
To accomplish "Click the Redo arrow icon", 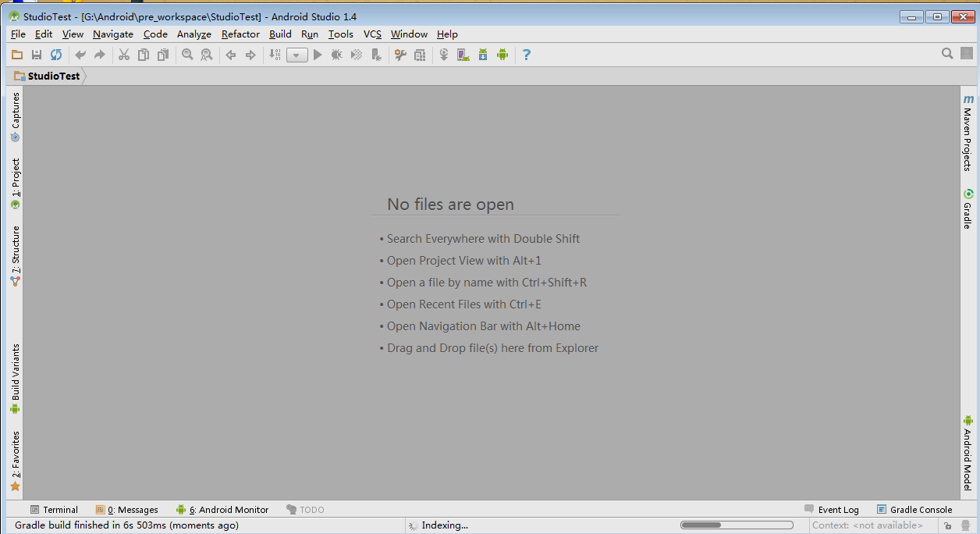I will tap(100, 55).
